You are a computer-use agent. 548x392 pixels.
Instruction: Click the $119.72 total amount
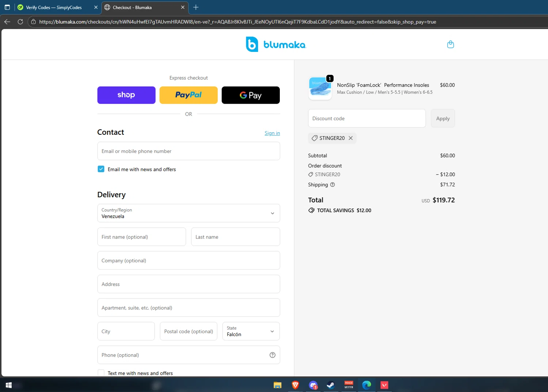(444, 200)
